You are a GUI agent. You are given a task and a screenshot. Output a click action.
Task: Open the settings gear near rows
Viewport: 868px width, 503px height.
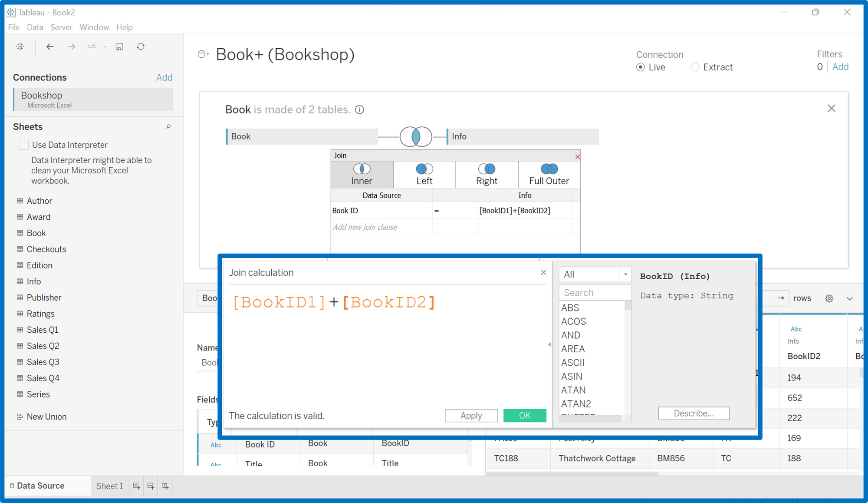[x=829, y=298]
